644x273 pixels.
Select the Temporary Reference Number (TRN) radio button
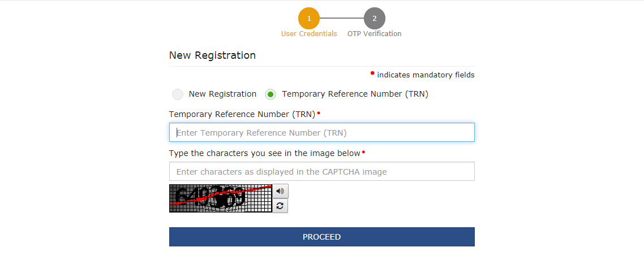click(271, 94)
